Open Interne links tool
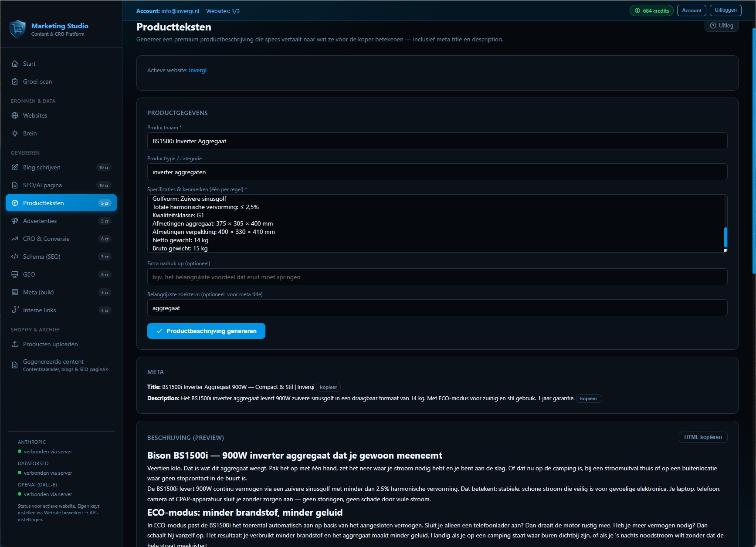Image resolution: width=756 pixels, height=547 pixels. point(61,310)
